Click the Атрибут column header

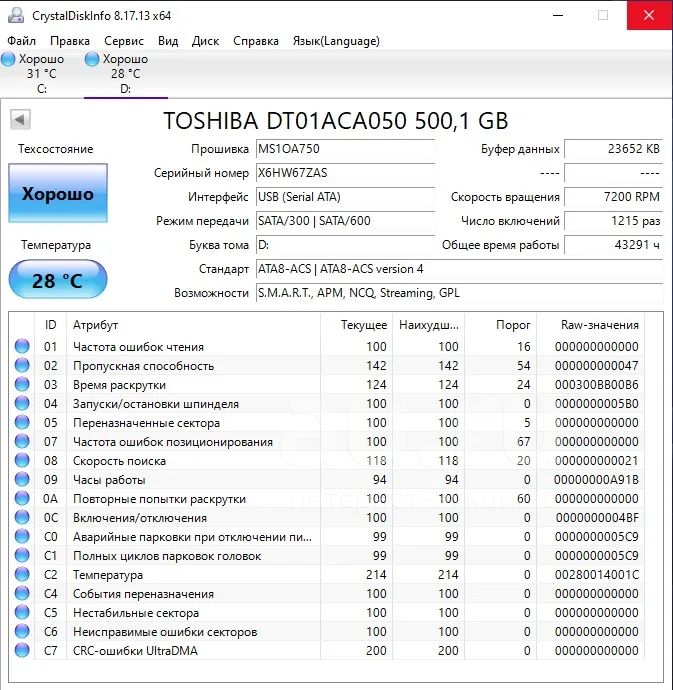[193, 325]
